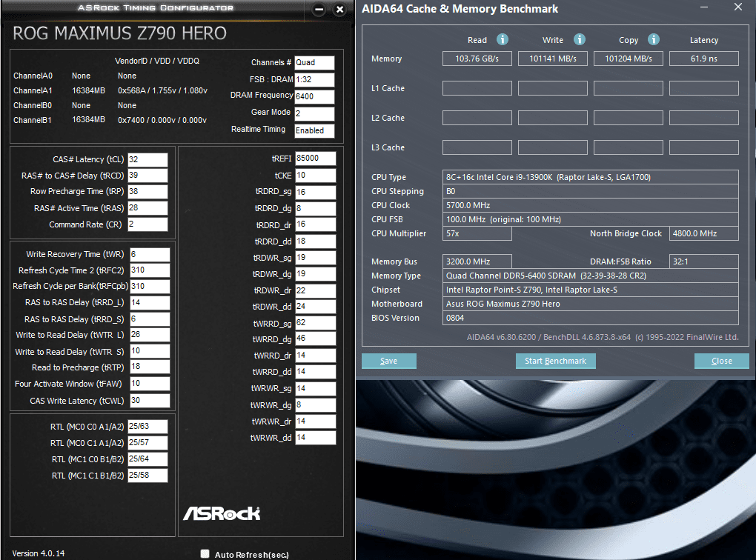
Task: Select the tWTR_S field
Action: (x=150, y=351)
